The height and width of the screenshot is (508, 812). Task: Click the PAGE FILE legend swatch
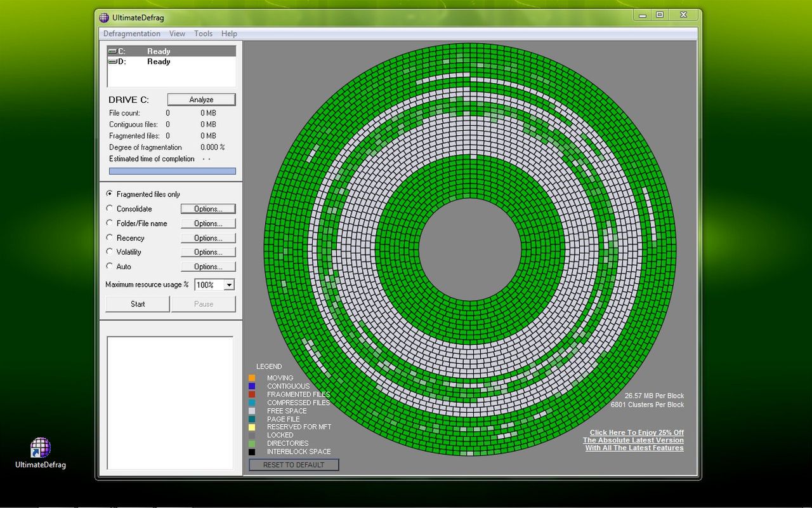click(252, 419)
